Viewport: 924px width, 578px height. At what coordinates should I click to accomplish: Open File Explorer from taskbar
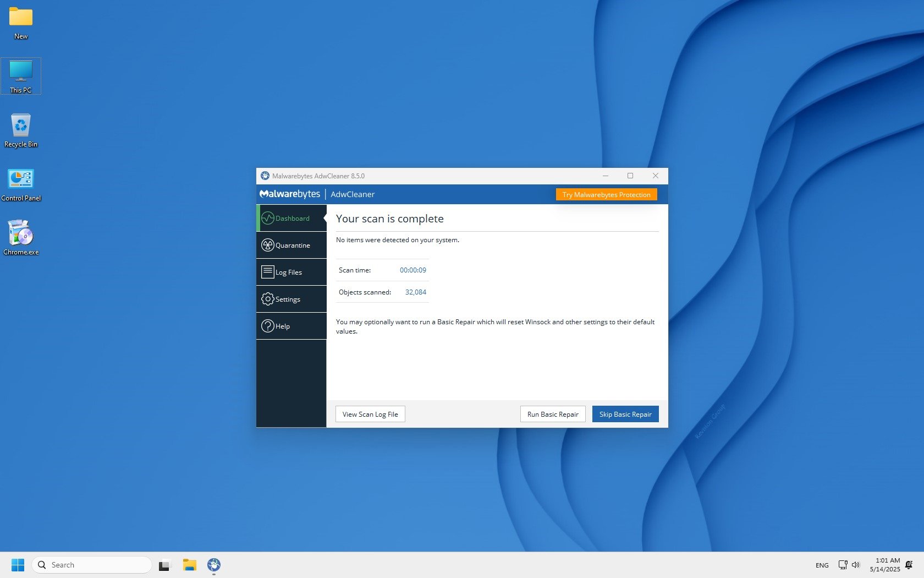click(190, 565)
